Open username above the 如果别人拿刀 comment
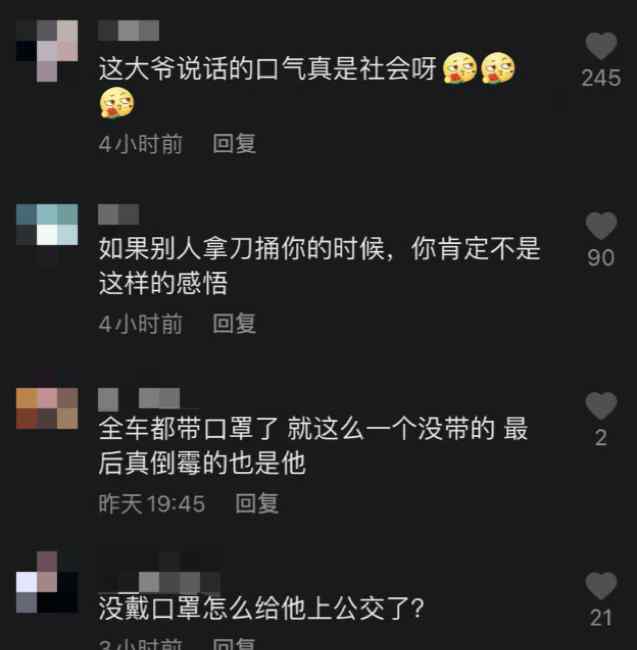Viewport: 637px width, 650px height. pyautogui.click(x=119, y=214)
